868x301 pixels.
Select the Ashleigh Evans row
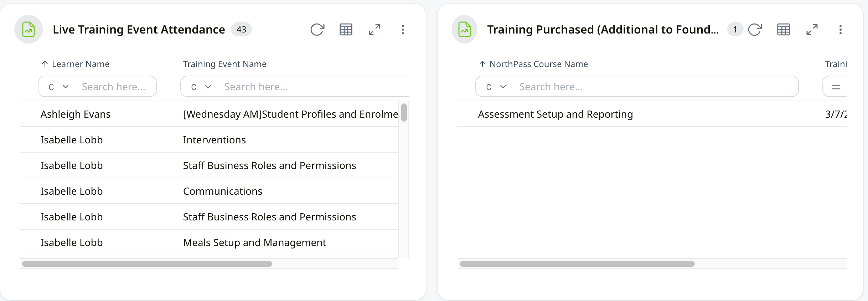tap(76, 114)
